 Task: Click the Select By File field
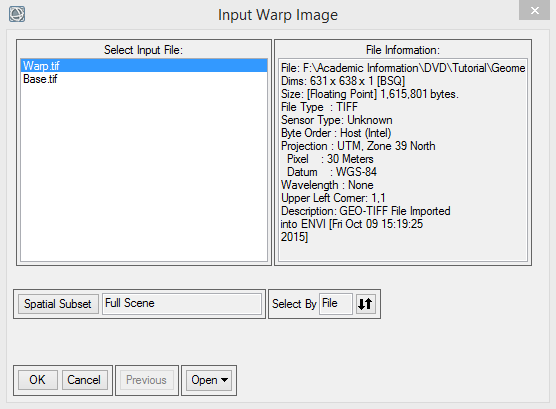335,303
